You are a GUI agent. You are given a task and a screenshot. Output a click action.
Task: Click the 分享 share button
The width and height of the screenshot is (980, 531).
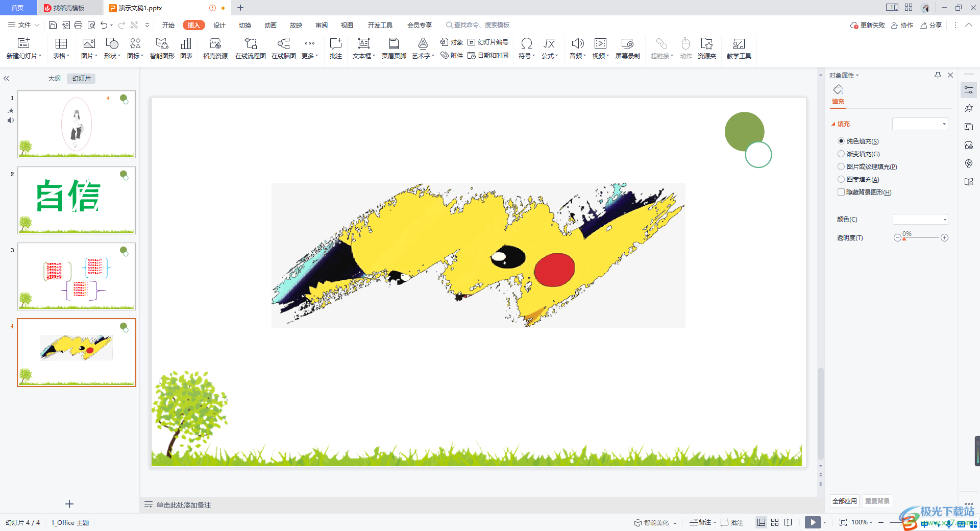[931, 25]
